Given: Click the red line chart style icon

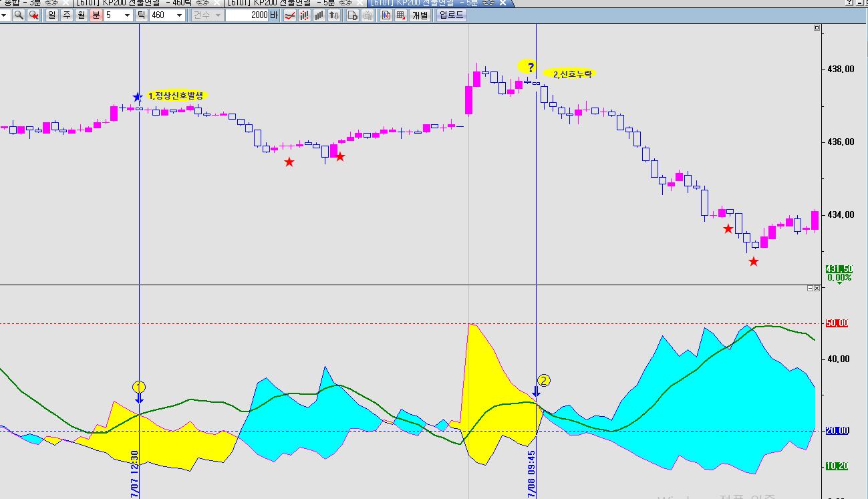Looking at the screenshot, I should [x=289, y=15].
